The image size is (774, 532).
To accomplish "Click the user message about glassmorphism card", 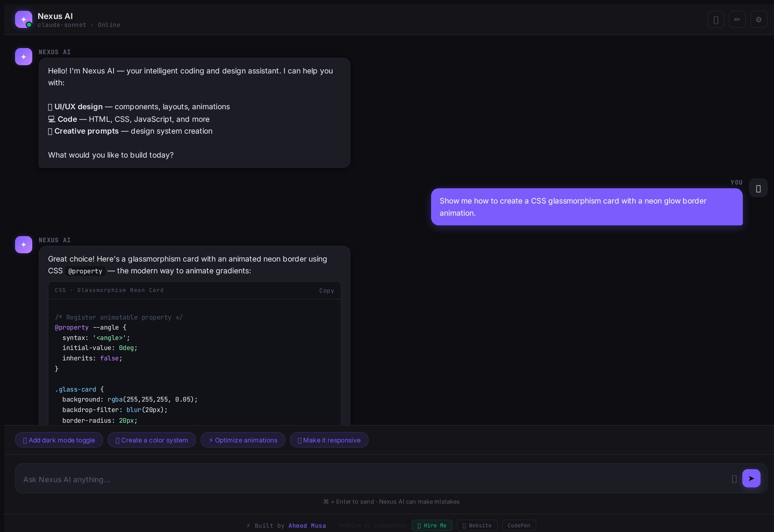I will click(587, 207).
